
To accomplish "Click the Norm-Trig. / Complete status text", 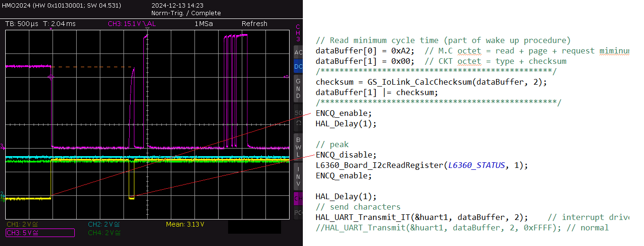I will tap(186, 13).
